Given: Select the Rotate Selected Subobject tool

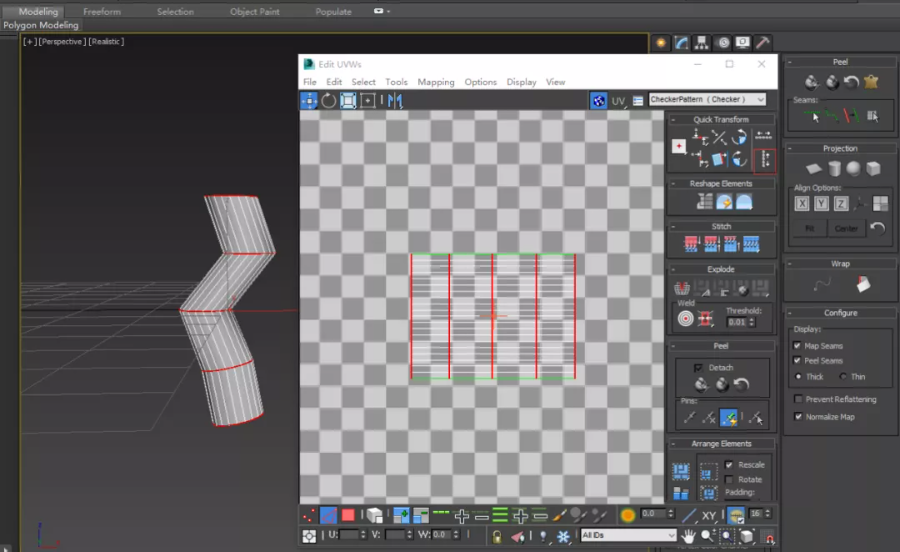Looking at the screenshot, I should 328,101.
